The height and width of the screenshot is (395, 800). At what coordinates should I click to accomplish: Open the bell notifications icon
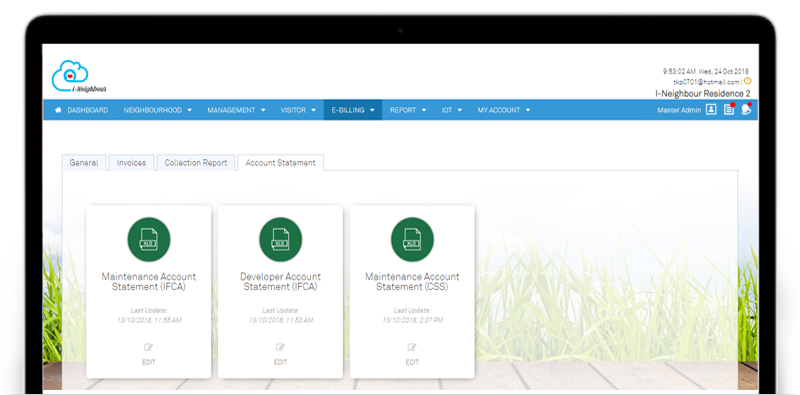point(746,109)
